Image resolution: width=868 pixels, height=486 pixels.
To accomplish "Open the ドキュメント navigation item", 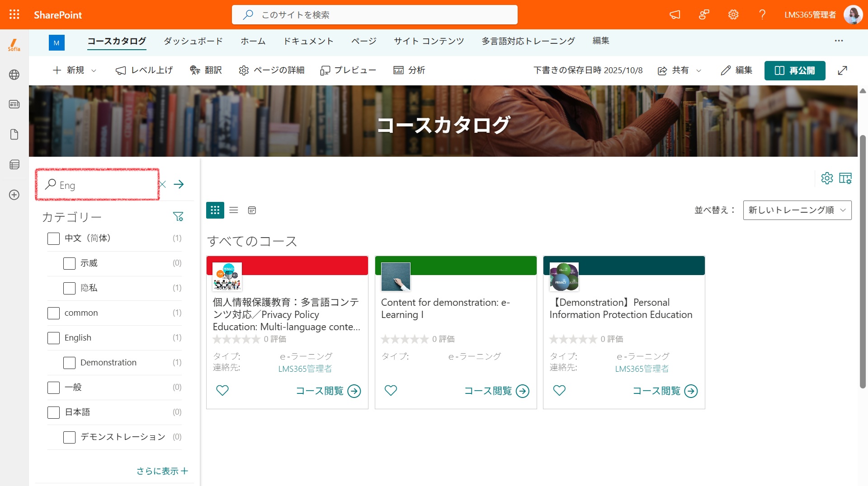I will pos(308,41).
